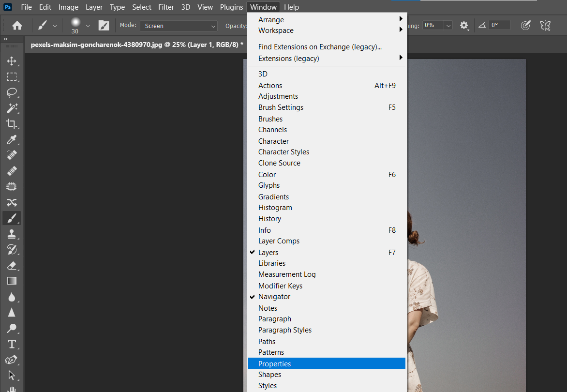Toggle the Brush Settings panel icon

tap(104, 25)
